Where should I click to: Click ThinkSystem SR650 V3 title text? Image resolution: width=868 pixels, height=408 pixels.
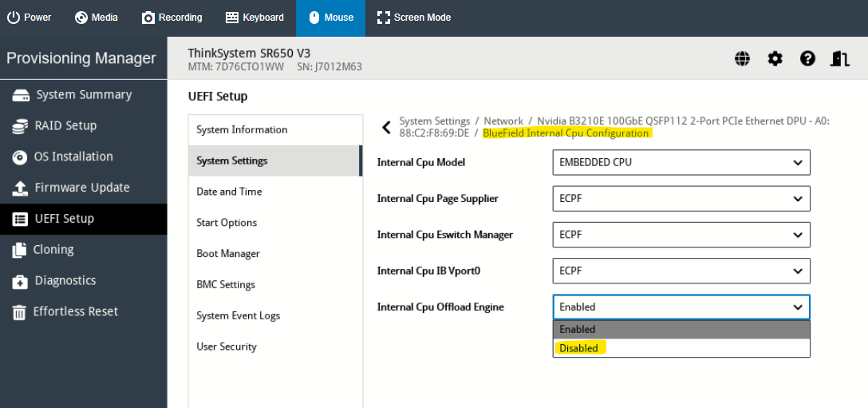click(x=249, y=53)
